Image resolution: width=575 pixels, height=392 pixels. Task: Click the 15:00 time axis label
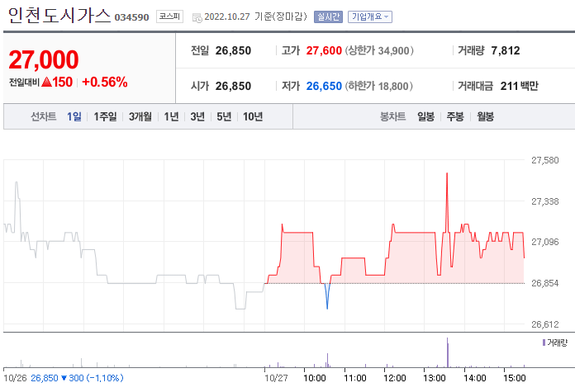click(515, 378)
